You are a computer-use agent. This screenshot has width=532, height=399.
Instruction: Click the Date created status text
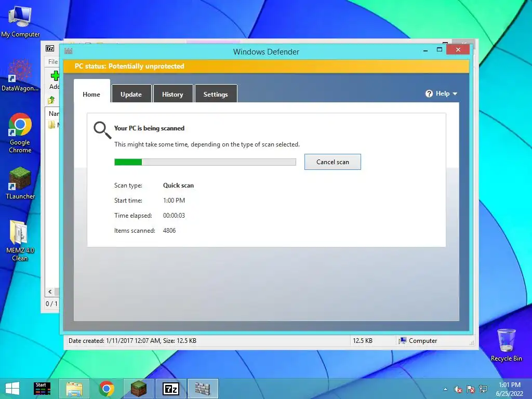point(132,341)
